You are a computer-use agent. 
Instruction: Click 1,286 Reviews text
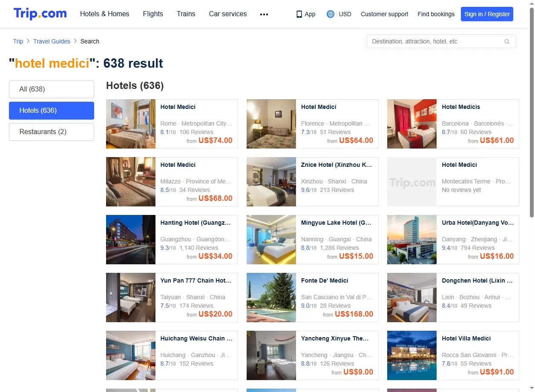click(x=339, y=248)
